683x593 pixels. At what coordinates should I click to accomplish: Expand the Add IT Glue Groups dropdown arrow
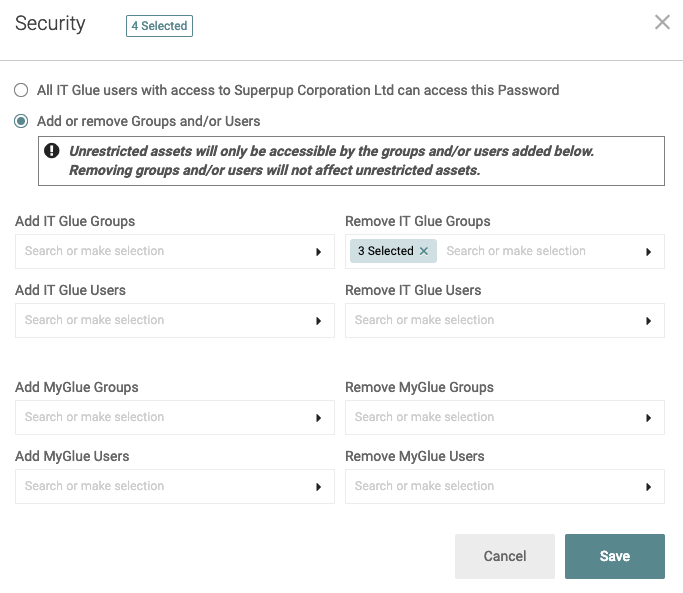point(319,252)
